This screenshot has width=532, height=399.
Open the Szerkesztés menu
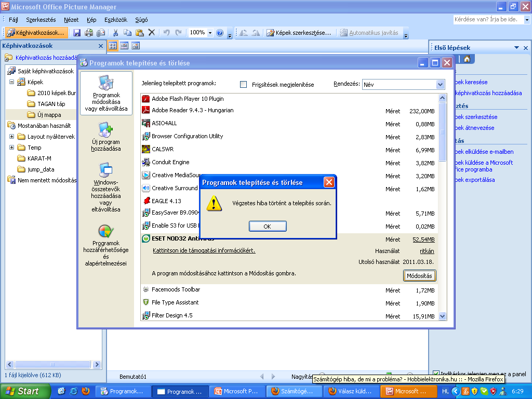[41, 20]
